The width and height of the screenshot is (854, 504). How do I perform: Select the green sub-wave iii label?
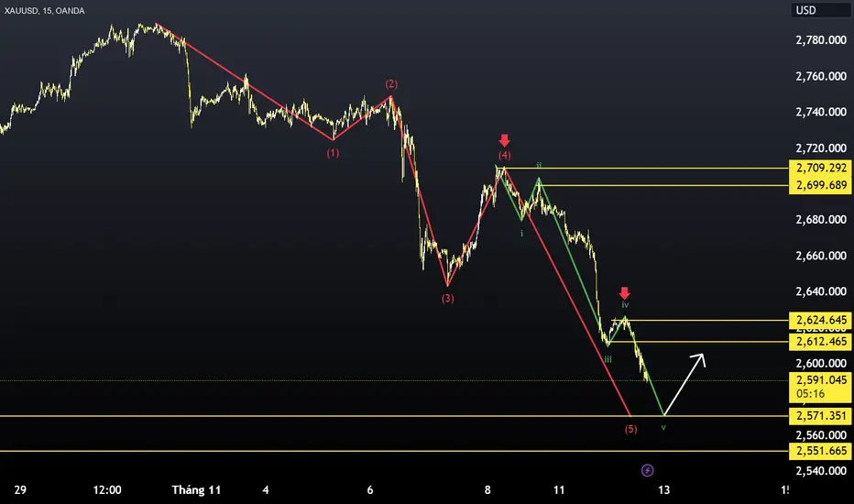[x=608, y=359]
